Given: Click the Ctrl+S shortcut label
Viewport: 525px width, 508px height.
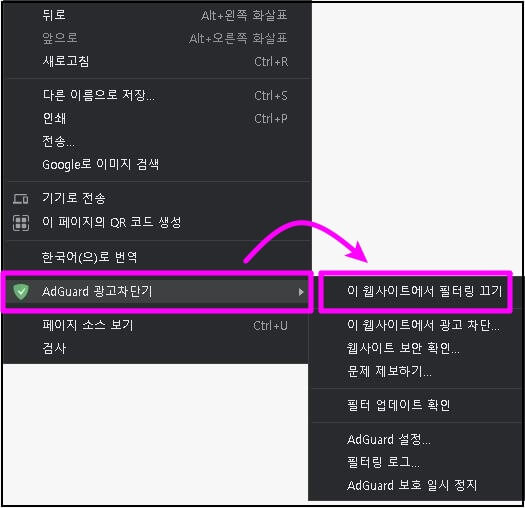Looking at the screenshot, I should pyautogui.click(x=271, y=96).
